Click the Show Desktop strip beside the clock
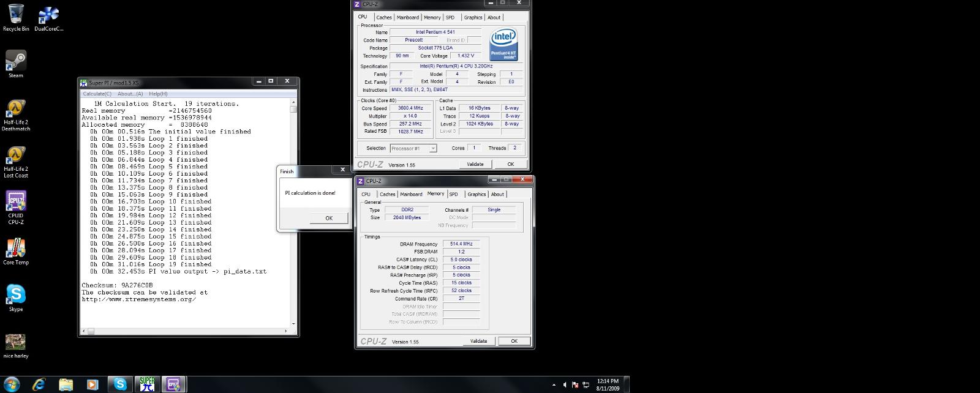The width and height of the screenshot is (980, 393). coord(626,384)
